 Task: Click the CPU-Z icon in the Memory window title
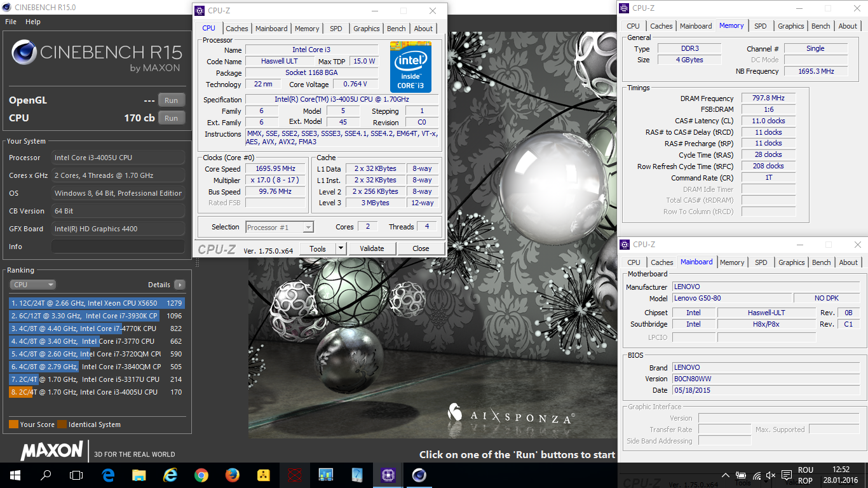pos(625,8)
